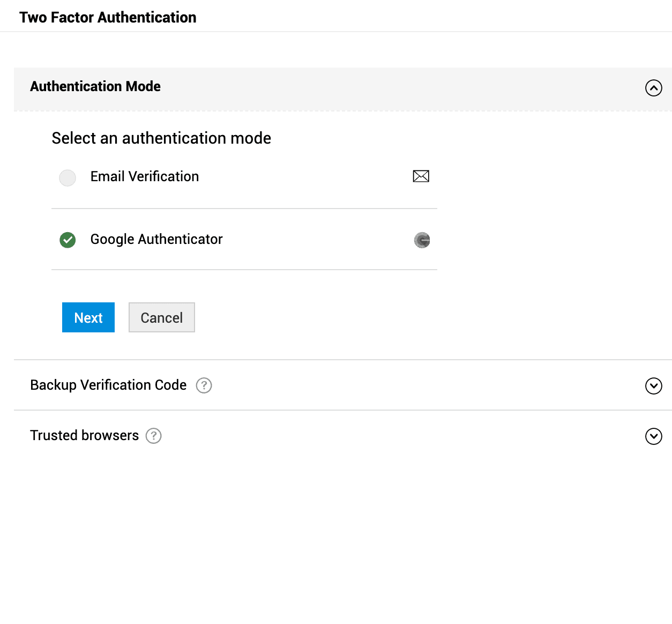This screenshot has height=624, width=672.
Task: Click the Google Authenticator label text
Action: [x=156, y=240]
